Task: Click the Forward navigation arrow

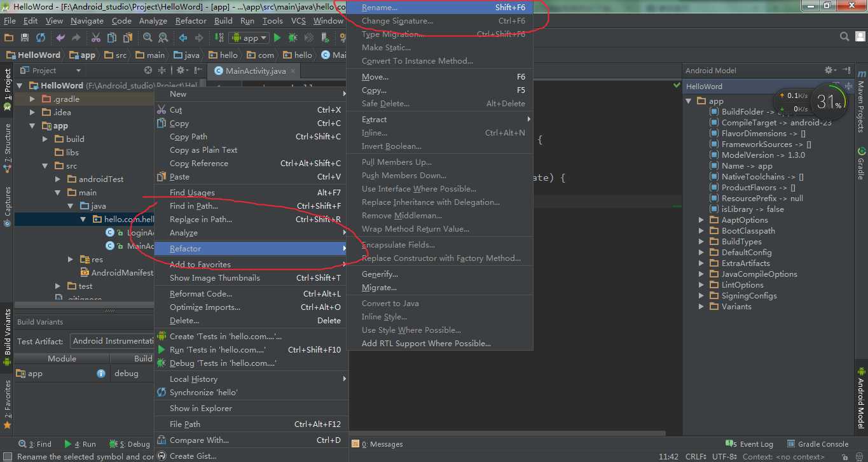Action: coord(199,38)
